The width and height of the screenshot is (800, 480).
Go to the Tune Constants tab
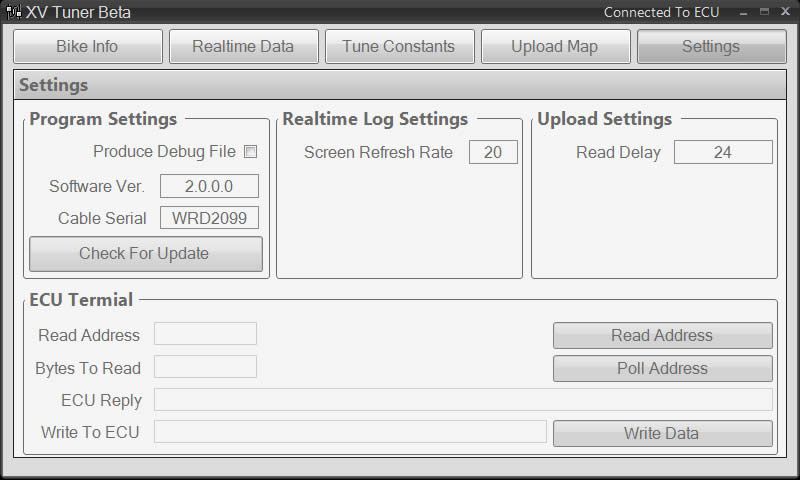398,47
